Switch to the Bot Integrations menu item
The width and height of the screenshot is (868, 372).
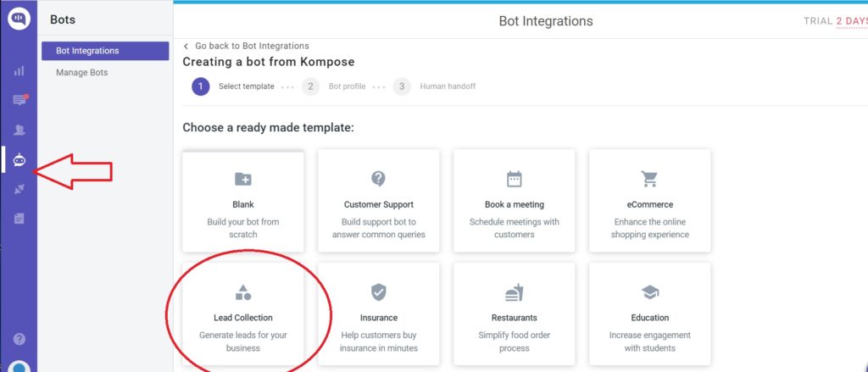point(105,51)
